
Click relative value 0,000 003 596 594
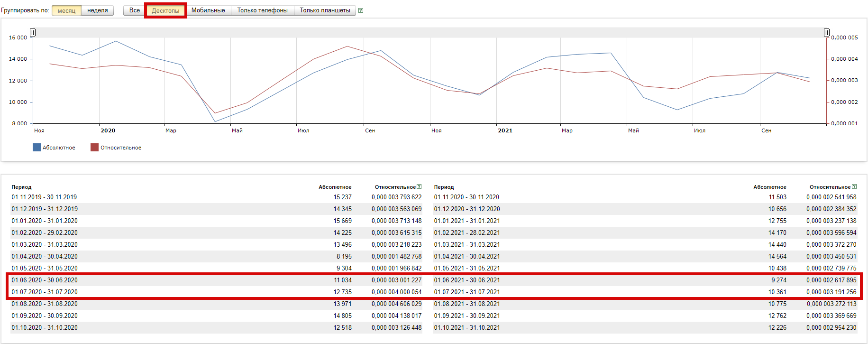831,232
